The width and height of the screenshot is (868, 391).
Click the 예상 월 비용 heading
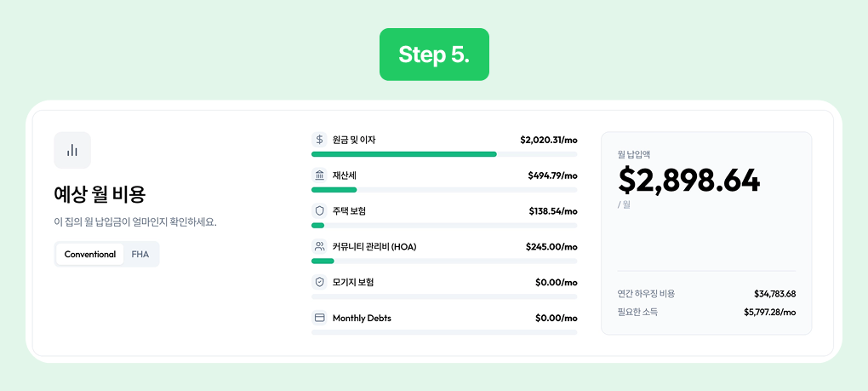pos(100,194)
